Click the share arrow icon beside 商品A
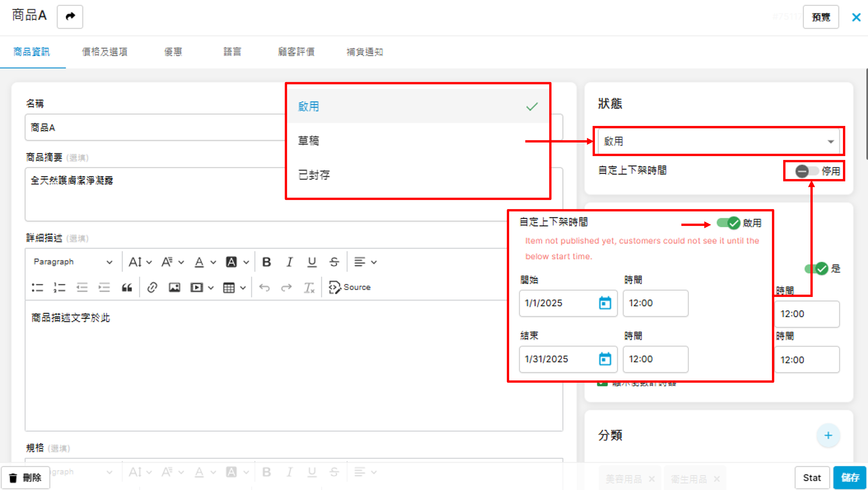 (70, 17)
